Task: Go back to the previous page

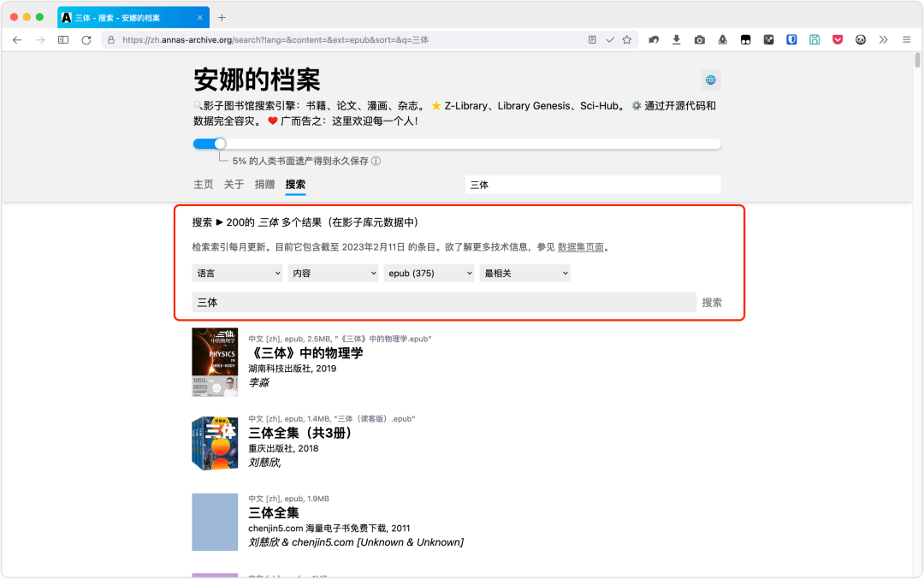Action: click(x=17, y=40)
